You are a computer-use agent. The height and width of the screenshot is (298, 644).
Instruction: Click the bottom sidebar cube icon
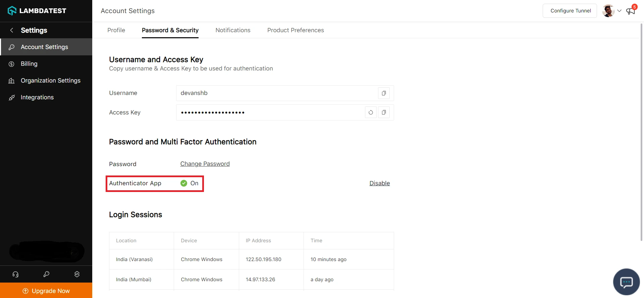77,274
